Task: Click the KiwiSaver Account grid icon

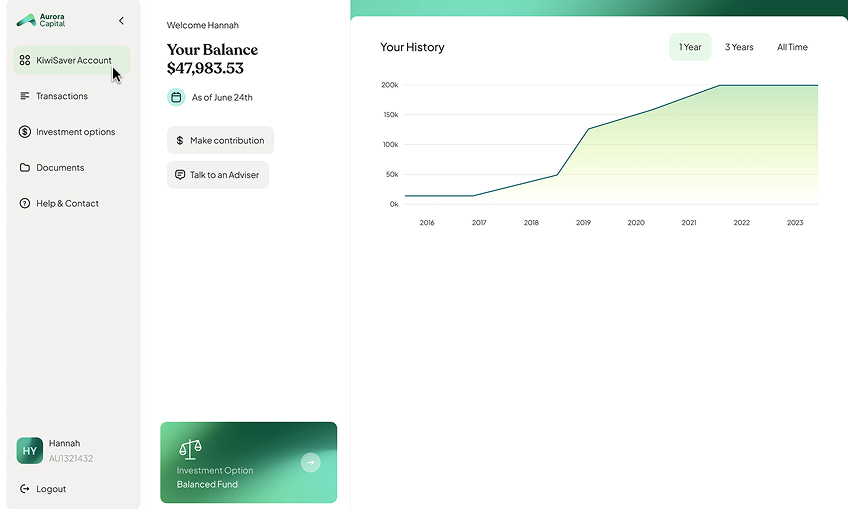Action: point(25,60)
